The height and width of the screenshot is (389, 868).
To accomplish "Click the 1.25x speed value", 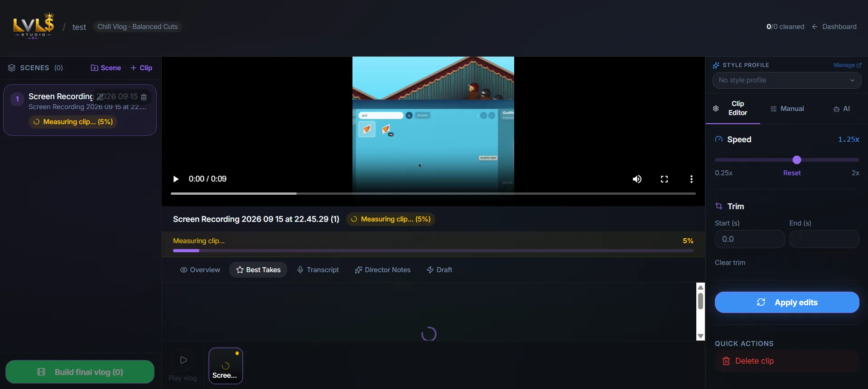I will 849,139.
